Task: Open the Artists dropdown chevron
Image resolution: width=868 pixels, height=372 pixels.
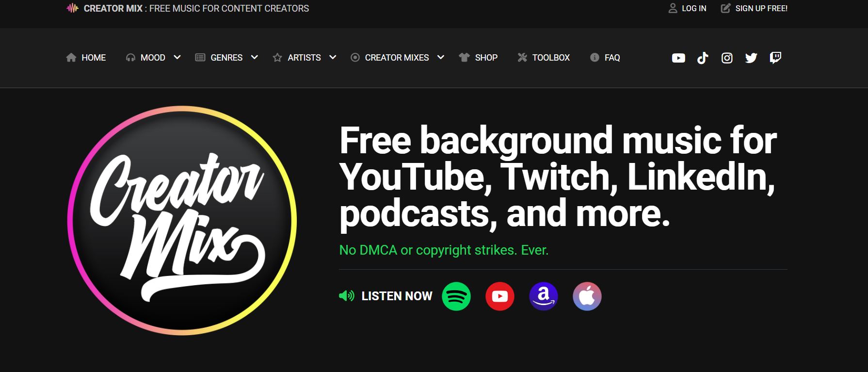Action: [333, 57]
